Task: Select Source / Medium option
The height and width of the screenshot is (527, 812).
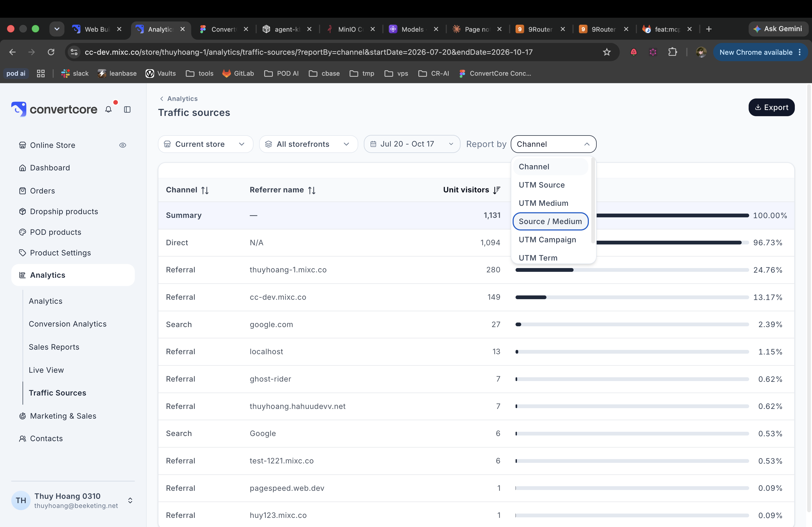Action: [x=551, y=222]
